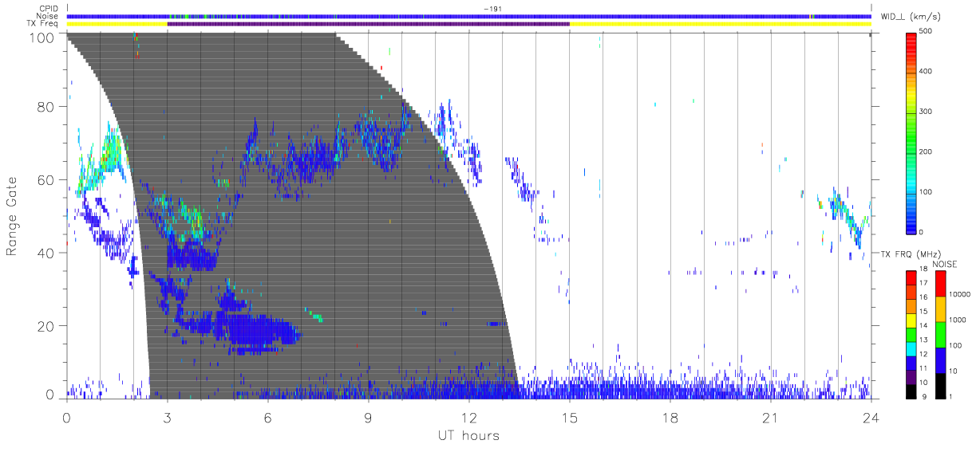
Task: Click the 24 tick on UT hours axis
Action: [871, 418]
